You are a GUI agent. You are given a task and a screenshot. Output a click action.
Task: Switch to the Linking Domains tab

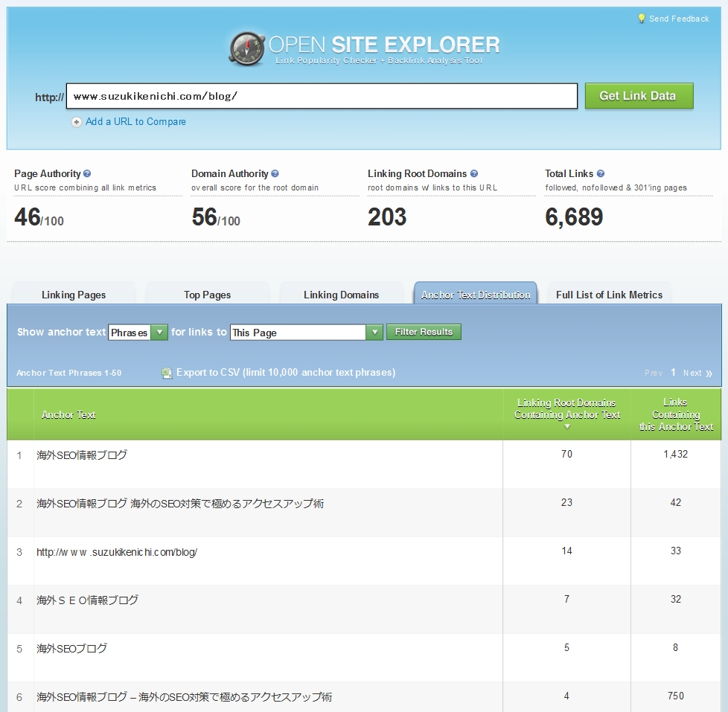click(x=341, y=293)
